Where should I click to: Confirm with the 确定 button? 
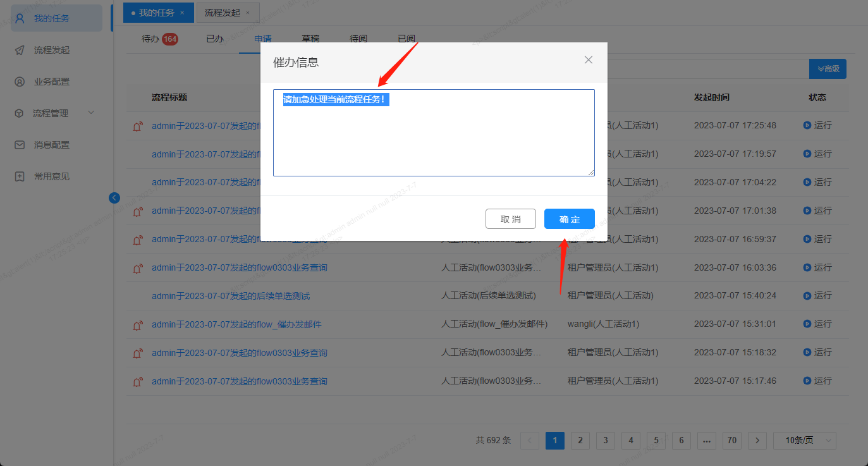tap(569, 219)
